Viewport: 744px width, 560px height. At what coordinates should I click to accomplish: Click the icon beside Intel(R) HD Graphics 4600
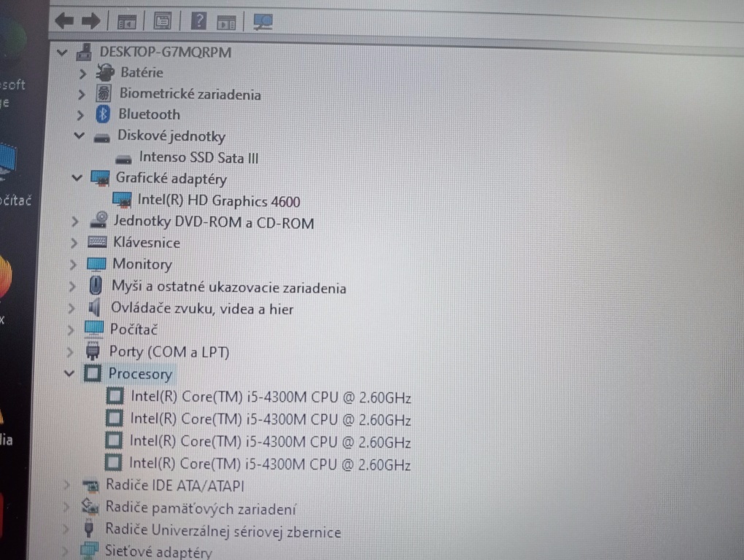coord(122,200)
